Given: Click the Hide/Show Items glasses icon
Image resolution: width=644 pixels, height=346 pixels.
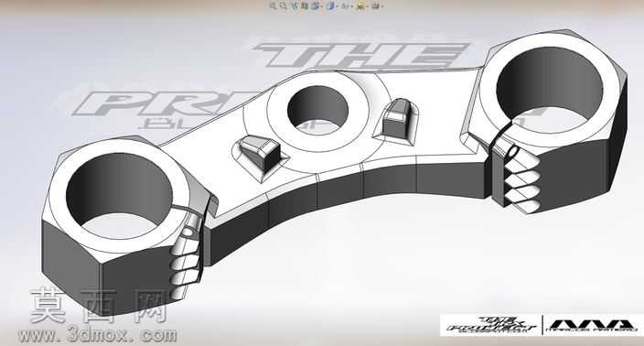Looking at the screenshot, I should tap(345, 6).
